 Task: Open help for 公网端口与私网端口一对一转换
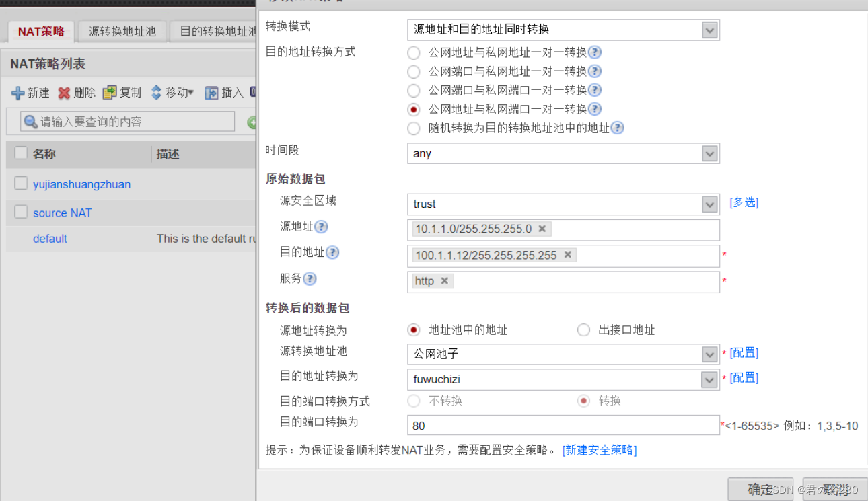point(595,90)
